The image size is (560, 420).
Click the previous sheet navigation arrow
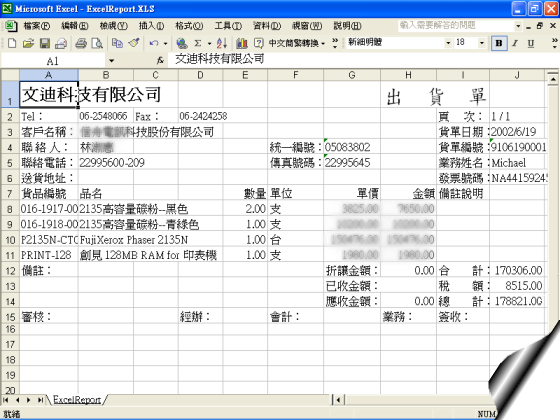coord(17,400)
